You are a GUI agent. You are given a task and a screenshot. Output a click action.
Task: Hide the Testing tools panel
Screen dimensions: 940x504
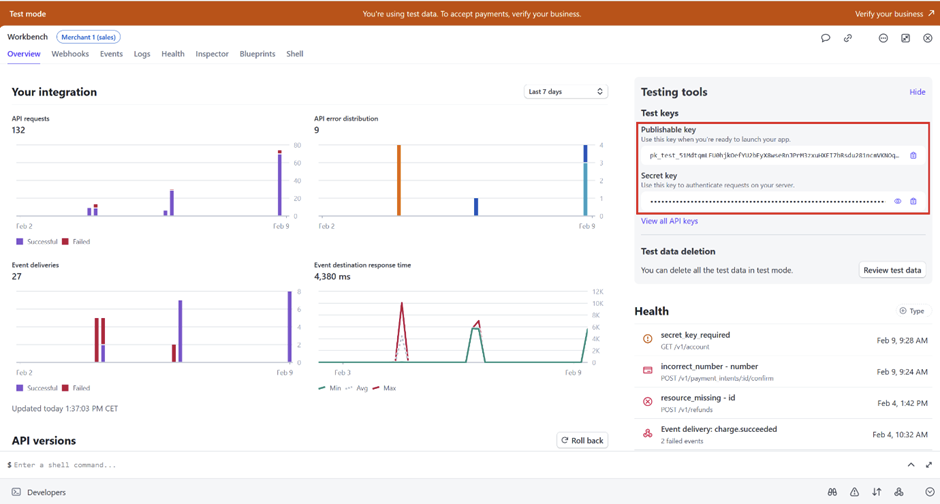917,92
